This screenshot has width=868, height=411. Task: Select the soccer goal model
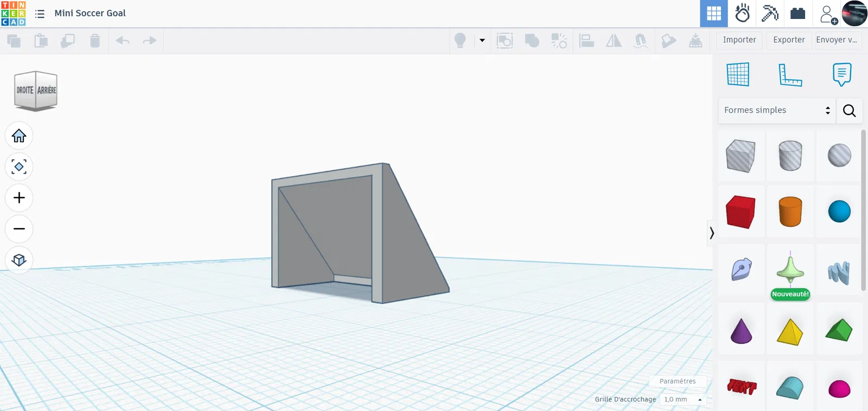point(359,233)
